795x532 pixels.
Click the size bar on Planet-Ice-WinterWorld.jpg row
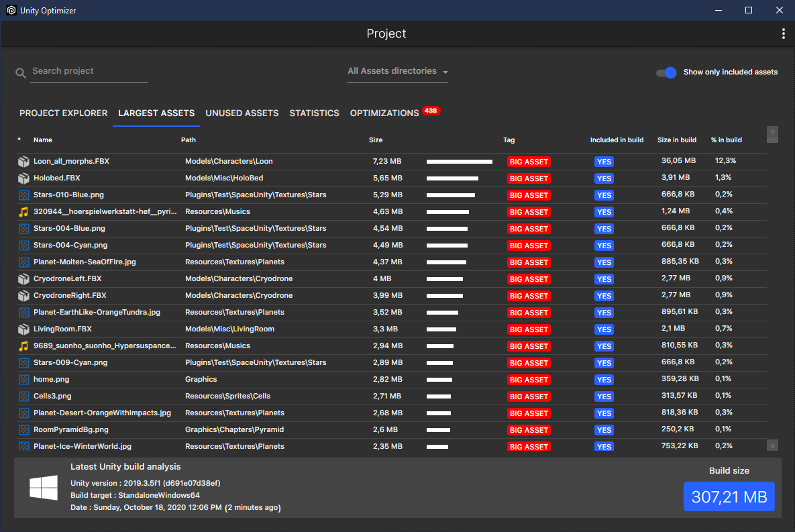(x=437, y=447)
